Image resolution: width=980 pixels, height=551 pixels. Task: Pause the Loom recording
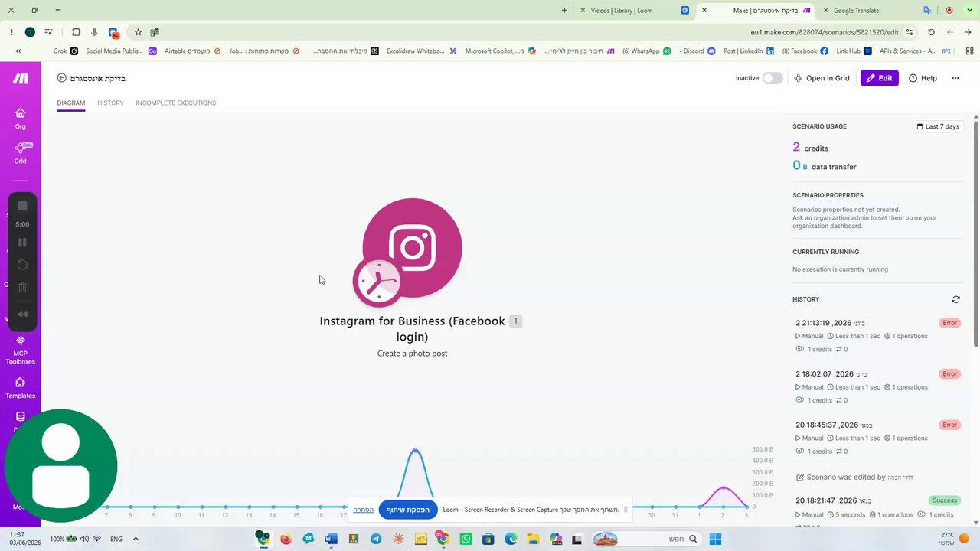[x=22, y=243]
